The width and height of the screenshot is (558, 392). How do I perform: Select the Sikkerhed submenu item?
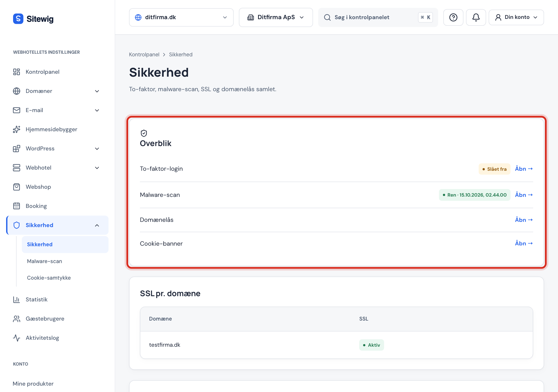point(65,244)
